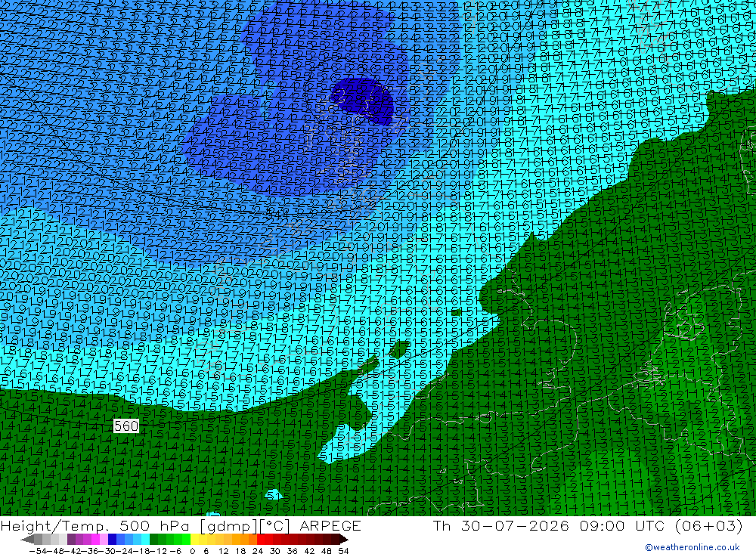The width and height of the screenshot is (756, 554).
Task: Click the '09:00 UTC' time text
Action: [x=622, y=525]
